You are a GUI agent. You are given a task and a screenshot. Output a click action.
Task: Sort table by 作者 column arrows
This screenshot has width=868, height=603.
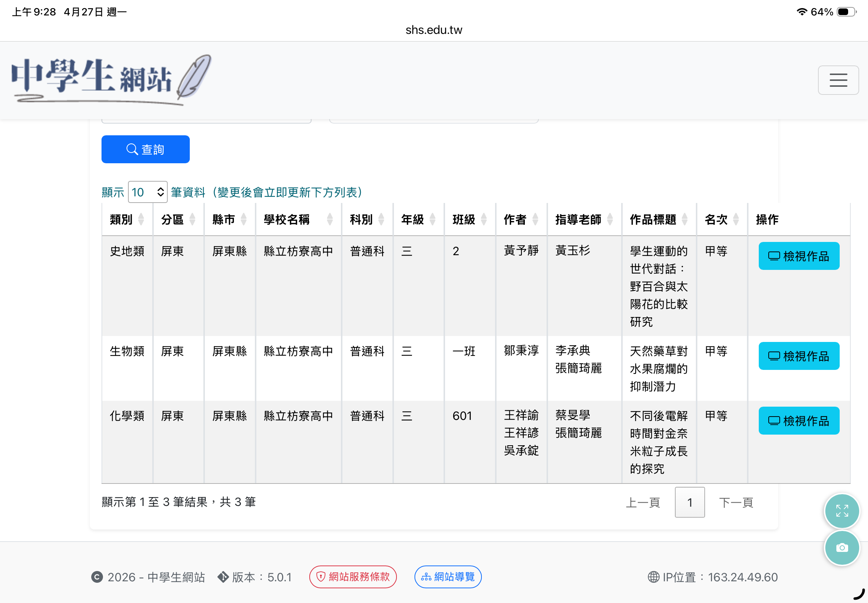(535, 219)
